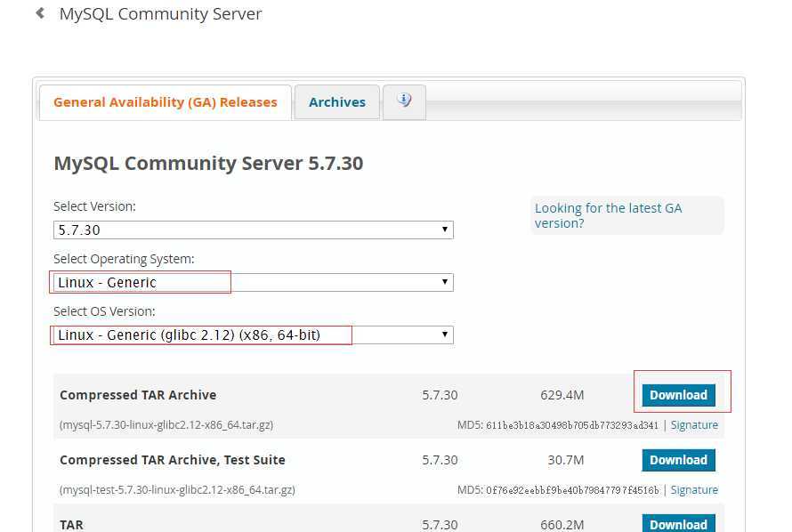Select General Availability (GA) Releases tab
792x532 pixels.
point(166,102)
